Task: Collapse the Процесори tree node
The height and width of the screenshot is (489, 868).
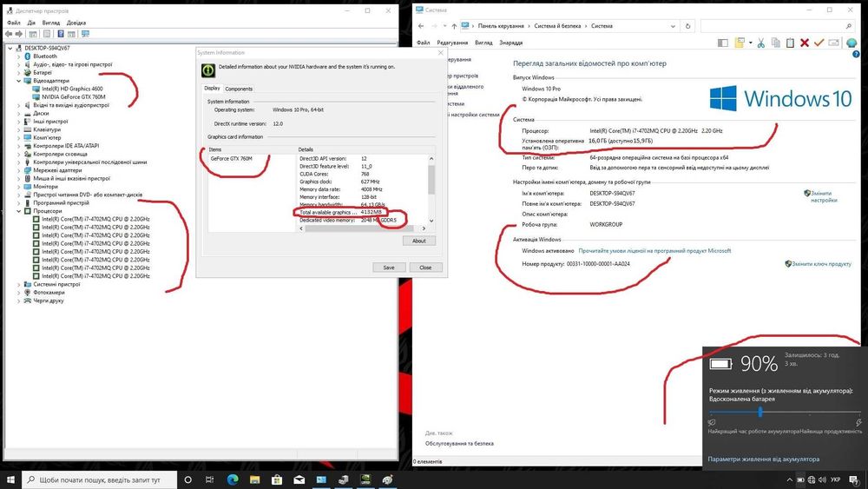Action: point(19,211)
